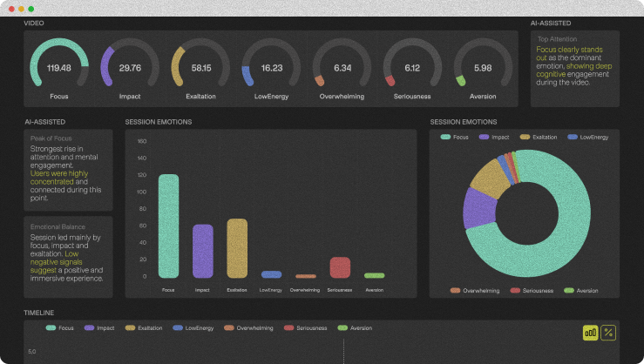Screen dimensions: 644x364
Task: Open the Emotional Balance insight card
Action: click(68, 253)
